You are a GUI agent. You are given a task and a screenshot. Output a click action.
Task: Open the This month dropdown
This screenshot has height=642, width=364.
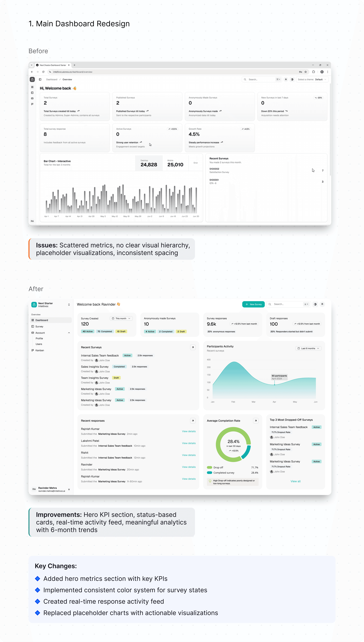click(121, 318)
